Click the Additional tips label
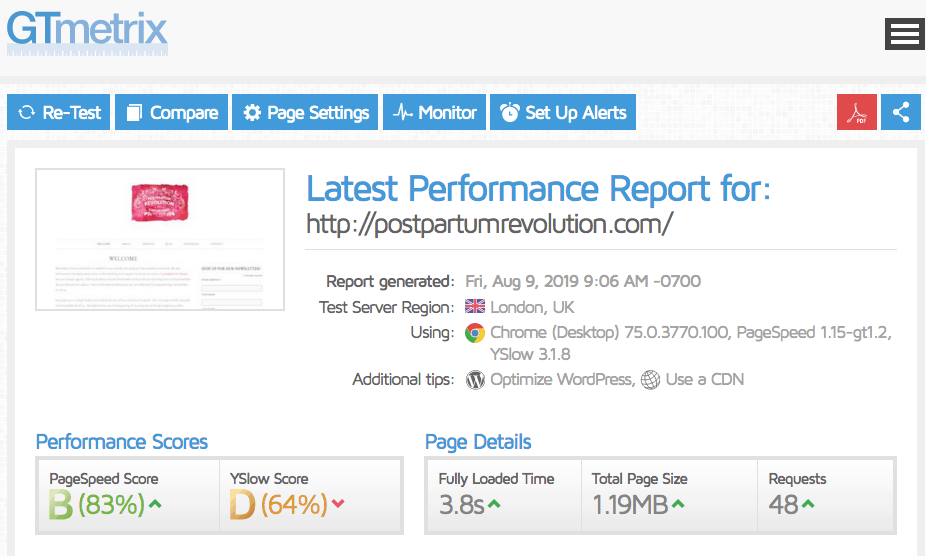The width and height of the screenshot is (926, 556). pyautogui.click(x=403, y=379)
